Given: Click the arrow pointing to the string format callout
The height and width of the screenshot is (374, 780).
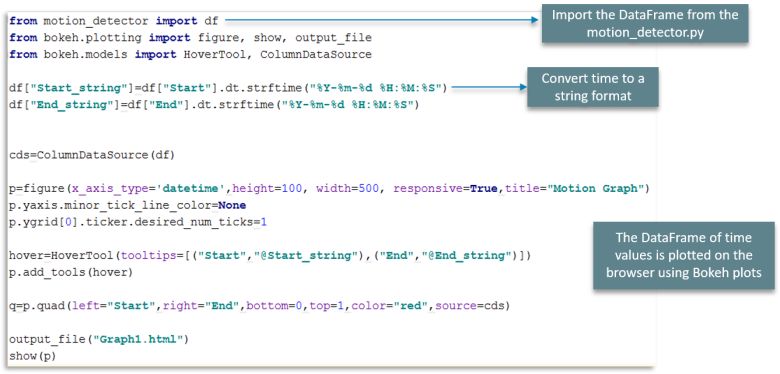Looking at the screenshot, I should tap(489, 88).
